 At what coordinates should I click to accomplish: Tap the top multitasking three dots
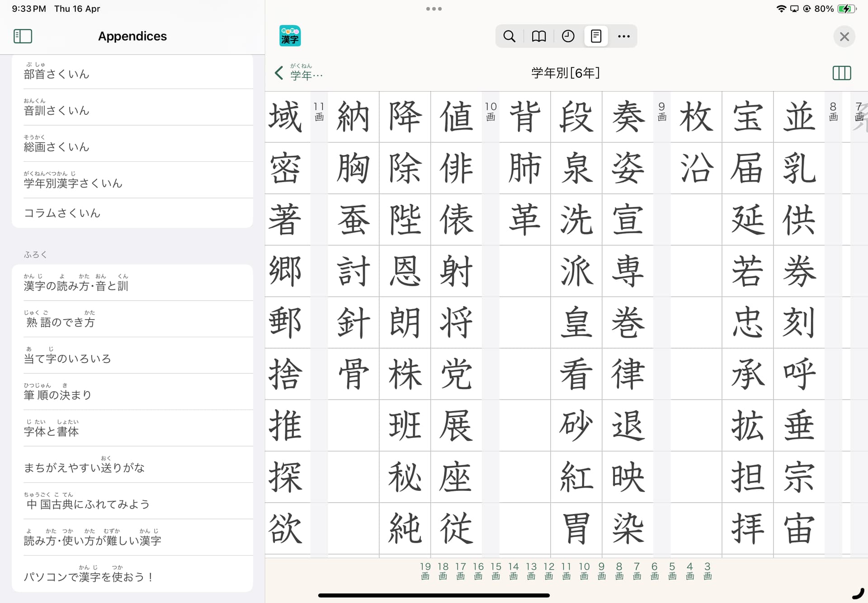point(434,9)
